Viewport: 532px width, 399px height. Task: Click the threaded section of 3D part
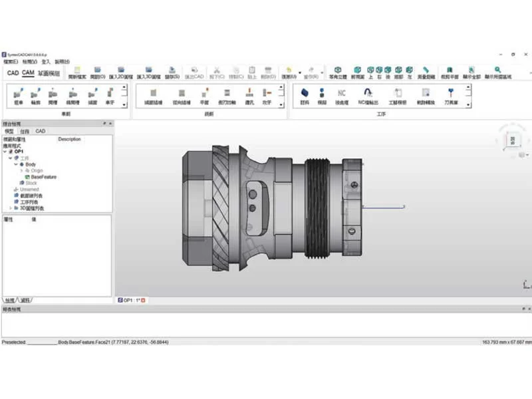coord(318,208)
